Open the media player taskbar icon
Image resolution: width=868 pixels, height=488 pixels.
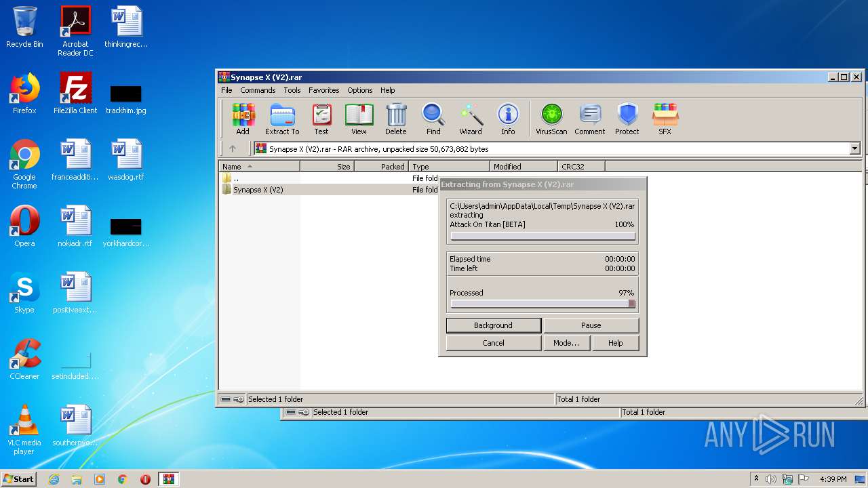pos(100,479)
